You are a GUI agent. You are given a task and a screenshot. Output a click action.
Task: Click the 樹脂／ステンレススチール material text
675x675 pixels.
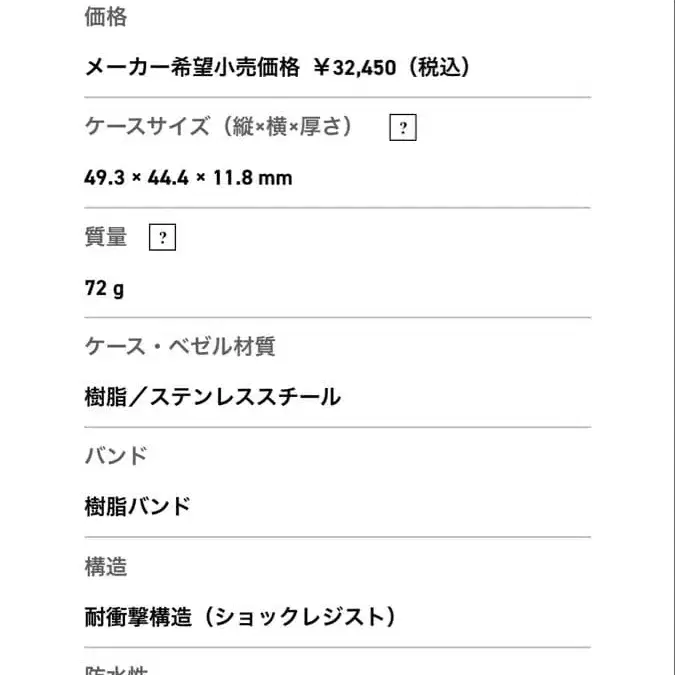[x=213, y=397]
